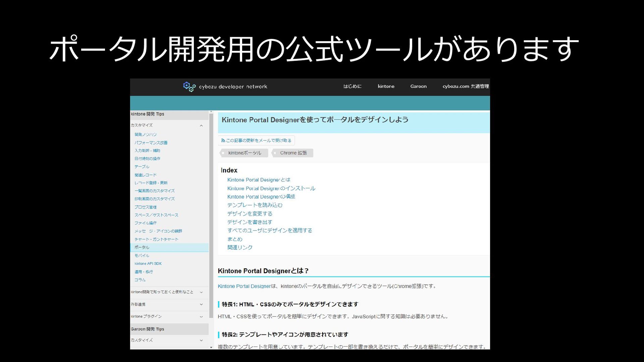Select 関連レコード in sidebar
The width and height of the screenshot is (644, 362).
pos(146,175)
